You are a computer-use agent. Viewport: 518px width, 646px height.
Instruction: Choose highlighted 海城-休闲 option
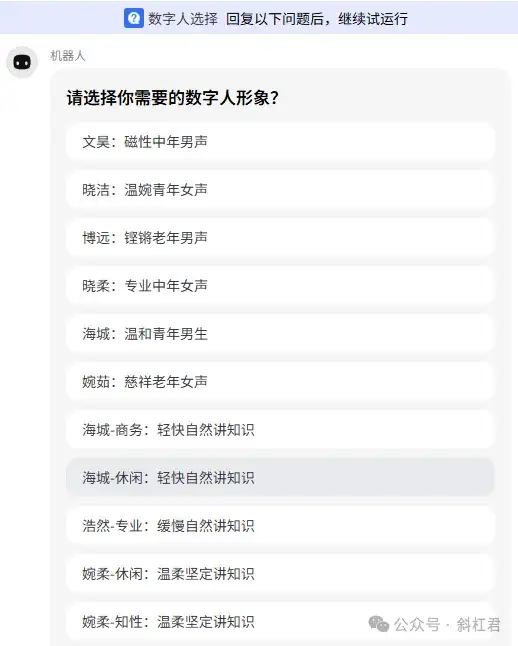click(x=280, y=477)
